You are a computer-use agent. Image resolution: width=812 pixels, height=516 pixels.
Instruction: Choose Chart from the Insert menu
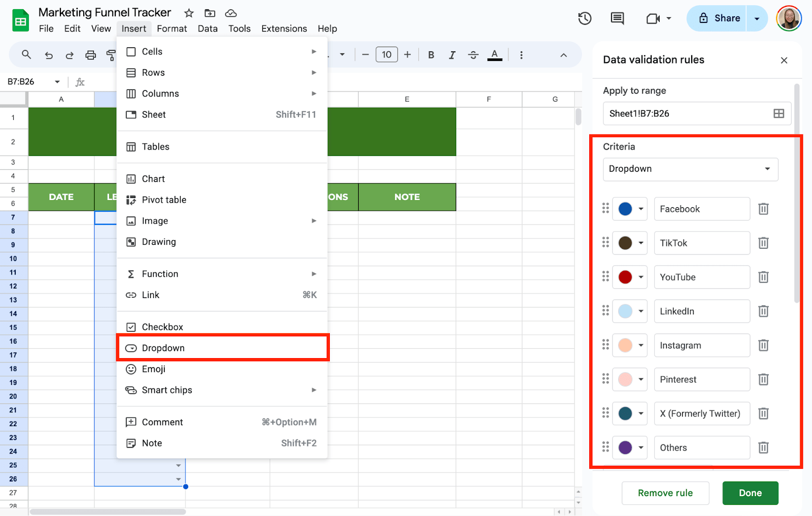coord(222,179)
